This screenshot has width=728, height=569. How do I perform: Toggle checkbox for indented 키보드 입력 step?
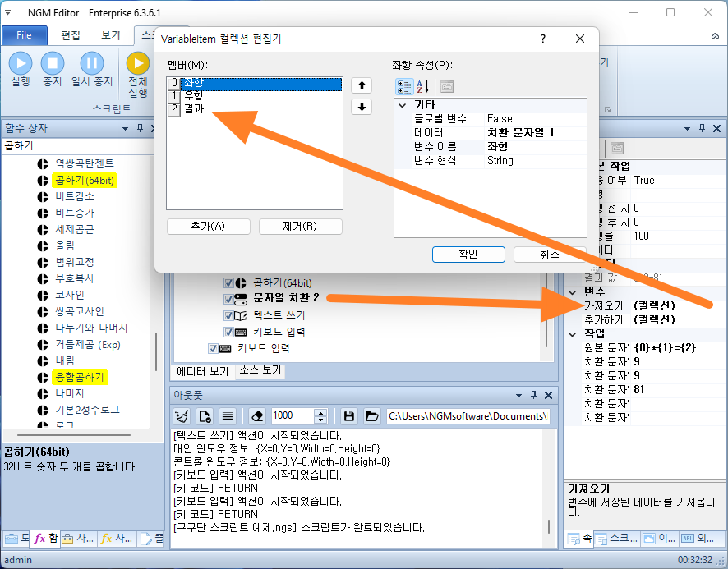coord(228,332)
